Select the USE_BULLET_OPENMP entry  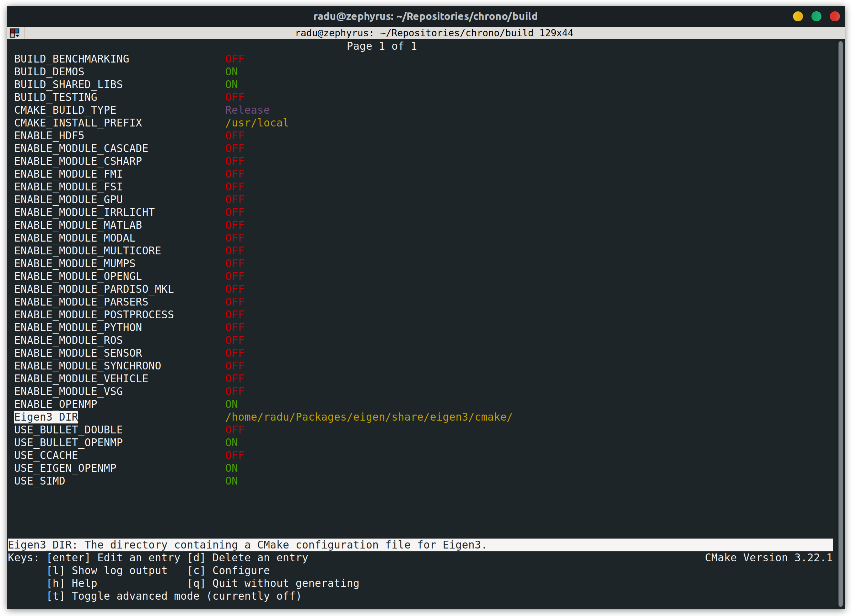coord(68,443)
